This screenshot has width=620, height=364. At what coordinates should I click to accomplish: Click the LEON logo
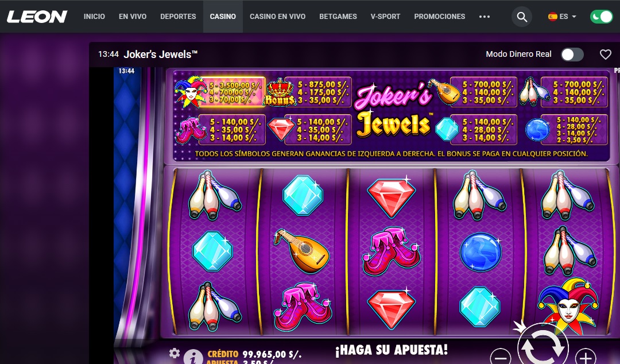tap(37, 17)
